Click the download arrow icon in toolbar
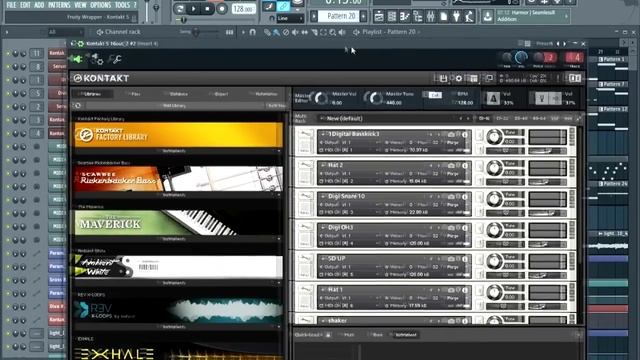 (487, 17)
